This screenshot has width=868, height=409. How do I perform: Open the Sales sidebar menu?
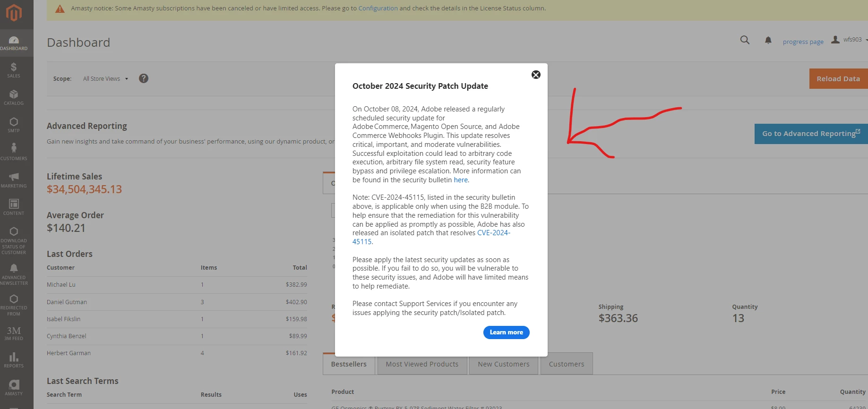[x=14, y=70]
